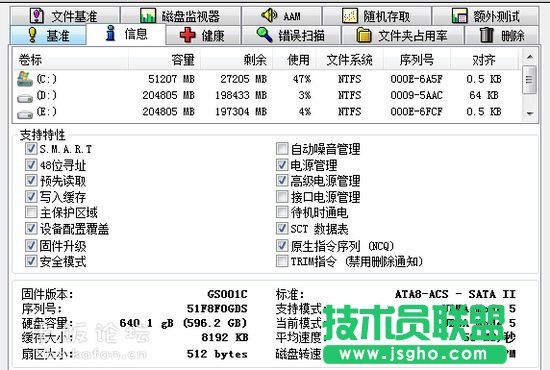
Task: Enable the 主保护区域 checkbox
Action: click(31, 212)
